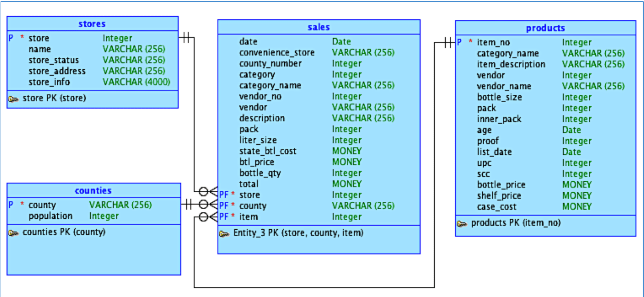Click the key icon beside Entity_3 PK
The image size is (644, 297).
[x=224, y=234]
